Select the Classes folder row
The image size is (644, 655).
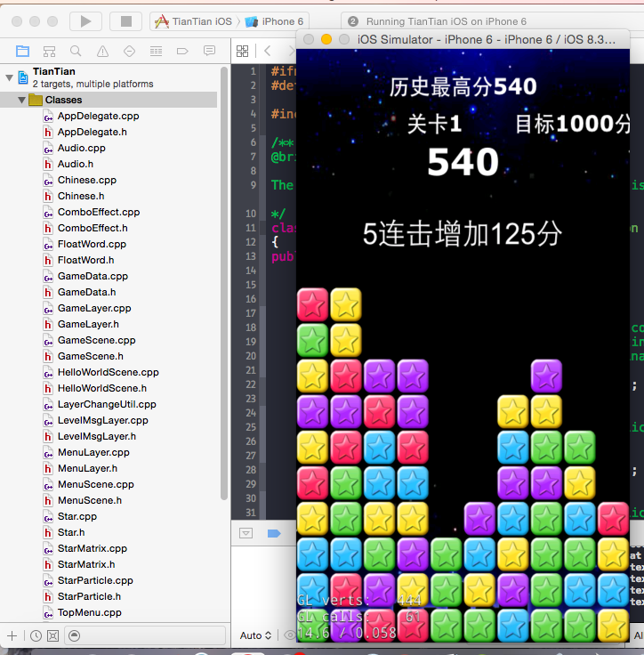click(109, 100)
